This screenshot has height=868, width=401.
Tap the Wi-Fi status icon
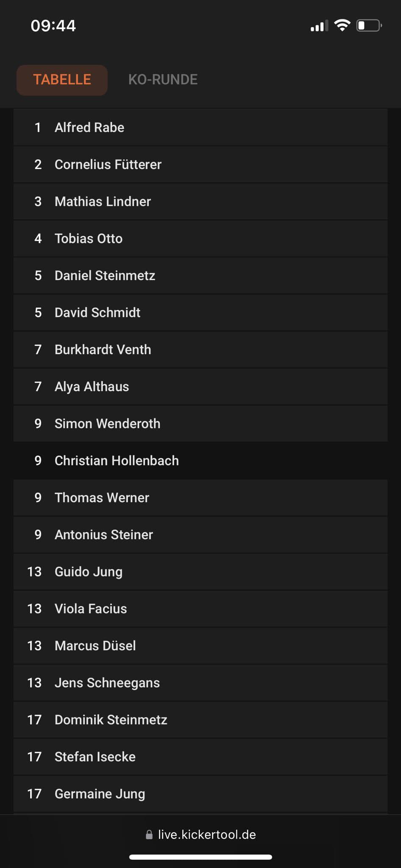pos(342,25)
